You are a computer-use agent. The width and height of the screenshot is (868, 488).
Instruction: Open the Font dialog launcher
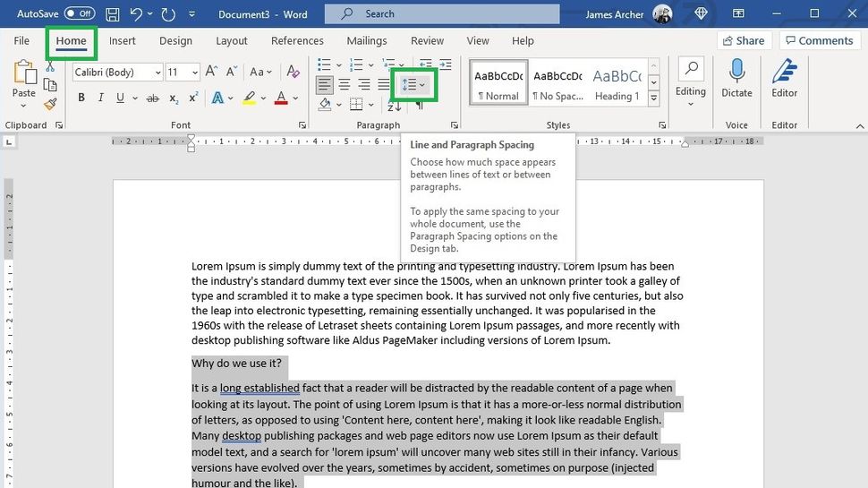click(x=302, y=125)
